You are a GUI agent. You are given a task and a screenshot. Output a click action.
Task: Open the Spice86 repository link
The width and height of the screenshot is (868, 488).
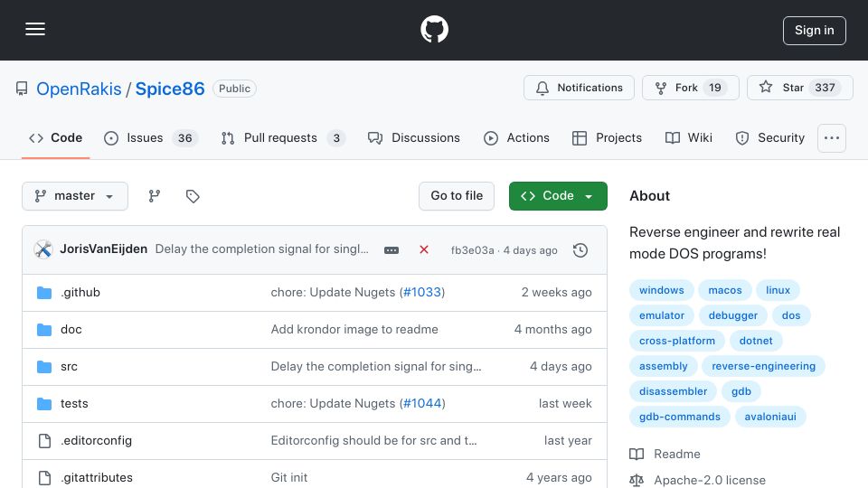click(x=170, y=89)
